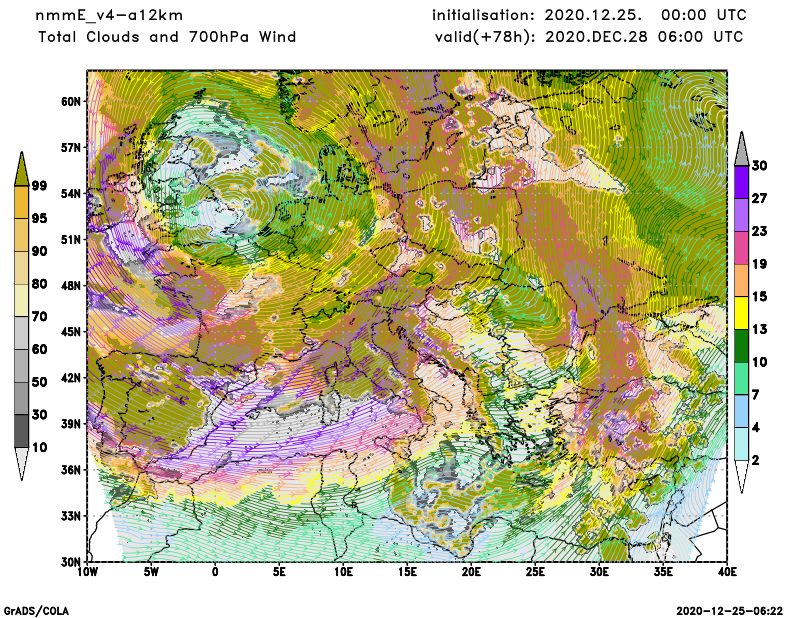
Task: Pick the pale yellow 70-80 cloud swatch
Action: 22,300
